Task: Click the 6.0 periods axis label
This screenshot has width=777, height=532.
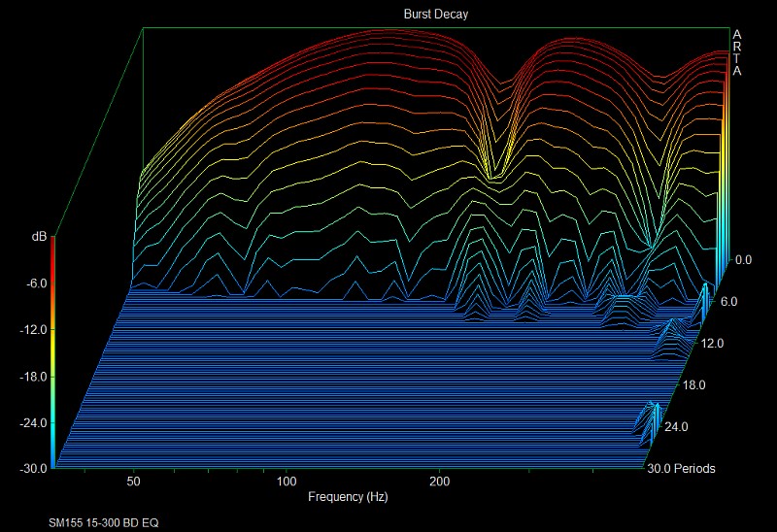Action: (x=728, y=302)
